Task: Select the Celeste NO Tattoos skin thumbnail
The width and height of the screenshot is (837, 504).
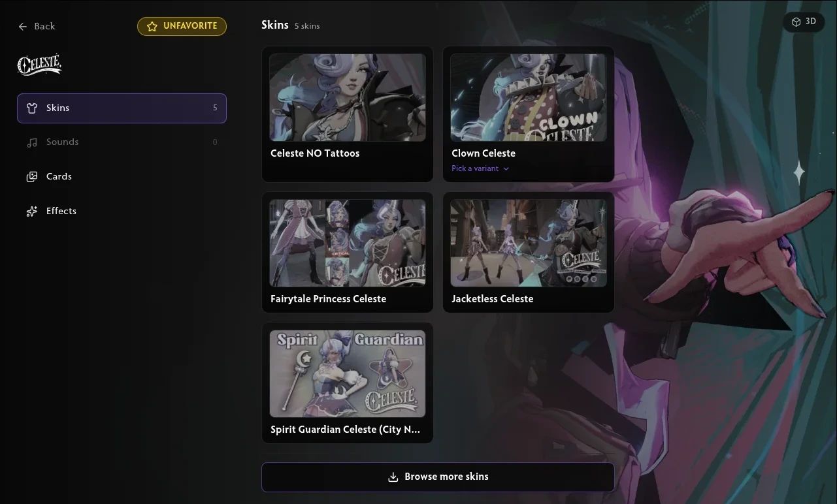Action: 348,98
